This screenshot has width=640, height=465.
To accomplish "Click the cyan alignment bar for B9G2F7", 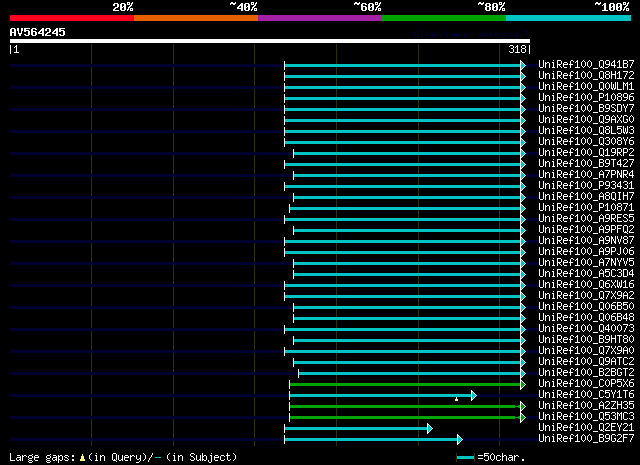I will point(371,439).
